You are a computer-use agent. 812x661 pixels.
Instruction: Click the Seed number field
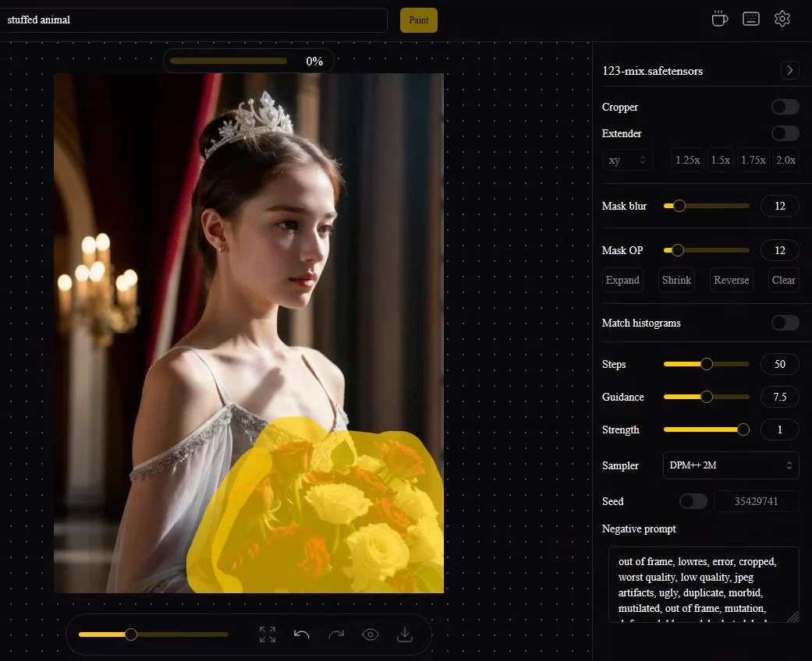(756, 501)
